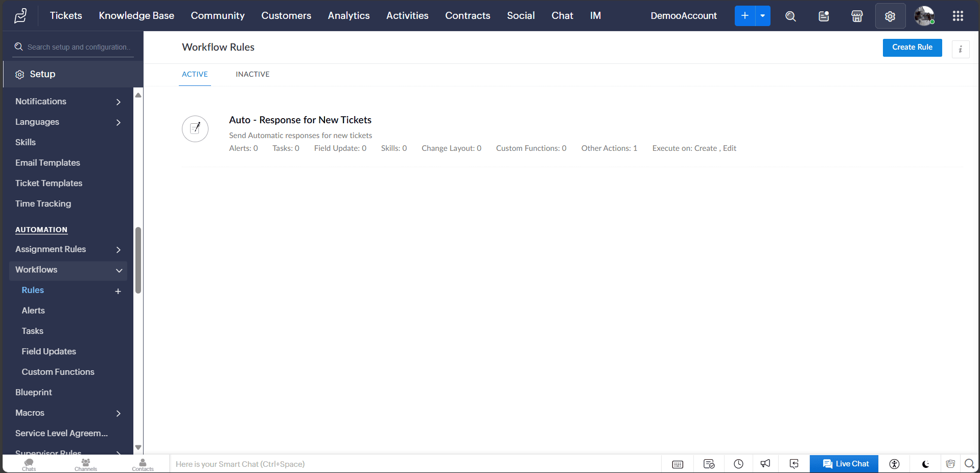
Task: Click the Setup gear icon in sidebar
Action: pyautogui.click(x=20, y=75)
